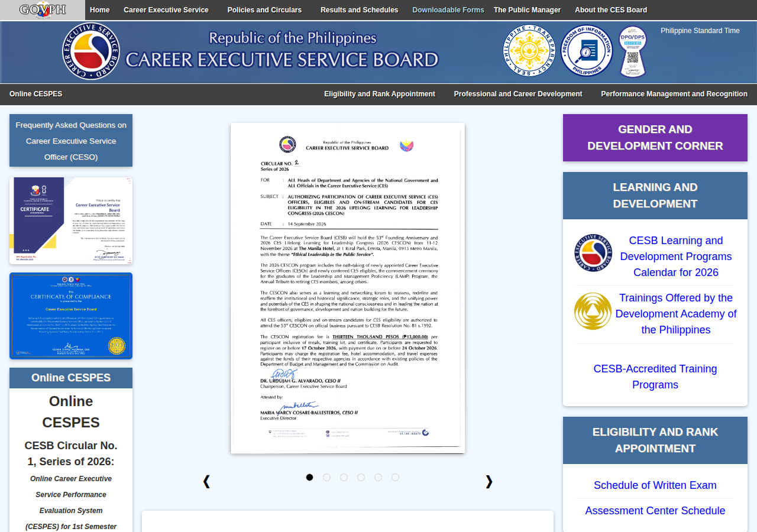Open CESB-Accredited Training Programs link
Image resolution: width=757 pixels, height=532 pixels.
pyautogui.click(x=655, y=377)
